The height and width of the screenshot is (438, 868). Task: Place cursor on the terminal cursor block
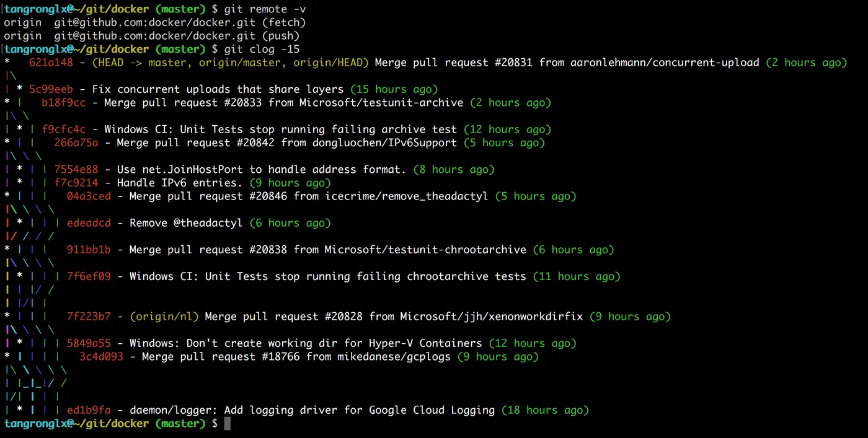228,424
